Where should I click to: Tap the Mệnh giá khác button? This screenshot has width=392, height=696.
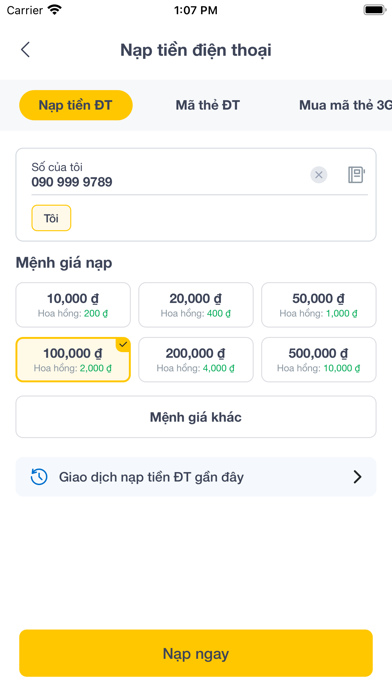point(196,417)
